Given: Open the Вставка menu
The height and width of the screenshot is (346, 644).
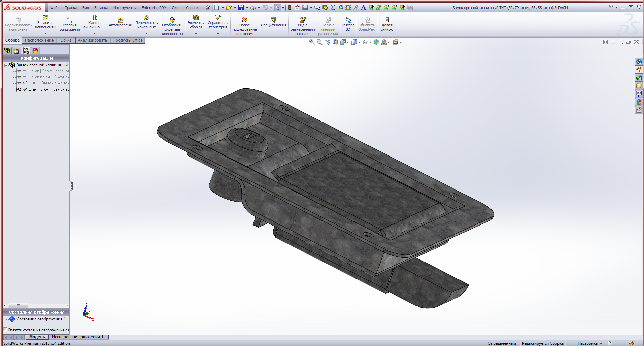Looking at the screenshot, I should click(101, 8).
